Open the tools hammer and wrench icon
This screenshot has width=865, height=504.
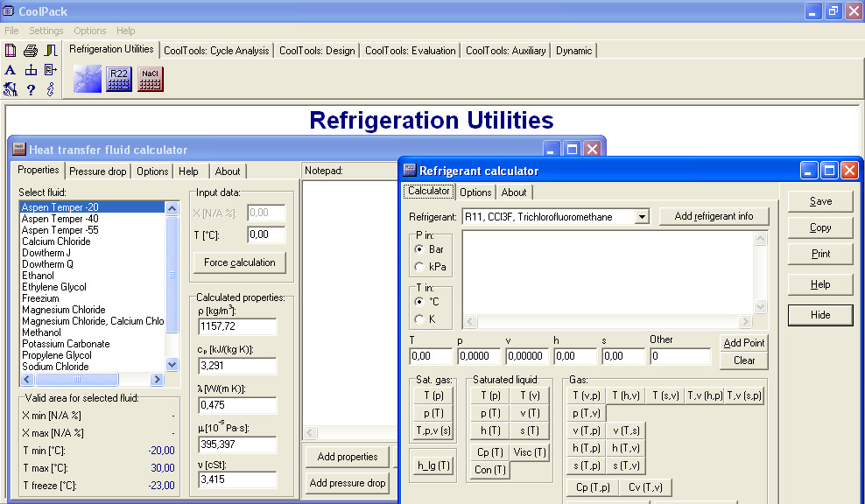[11, 89]
